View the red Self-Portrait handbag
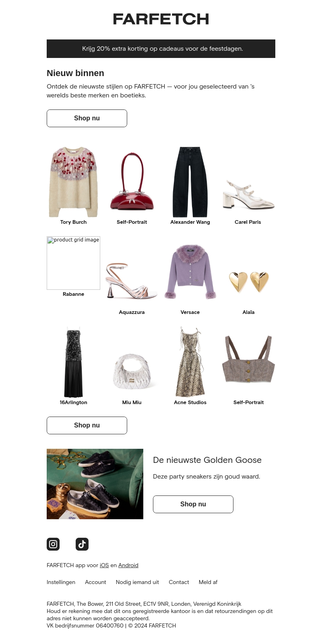Image resolution: width=322 pixels, height=644 pixels. click(x=132, y=182)
